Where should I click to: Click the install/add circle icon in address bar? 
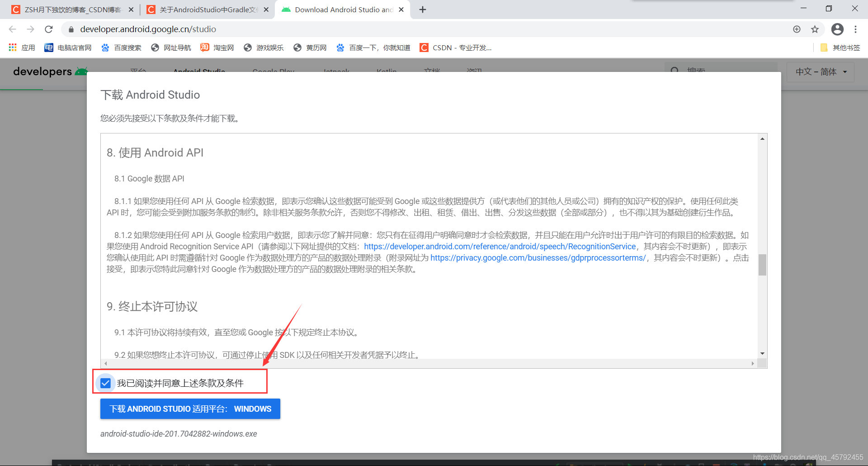pos(797,29)
